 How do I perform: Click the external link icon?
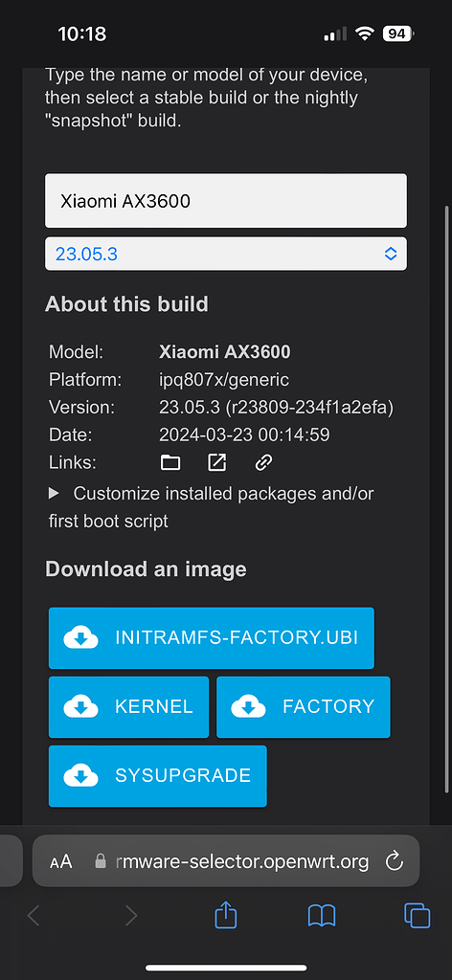[x=217, y=462]
